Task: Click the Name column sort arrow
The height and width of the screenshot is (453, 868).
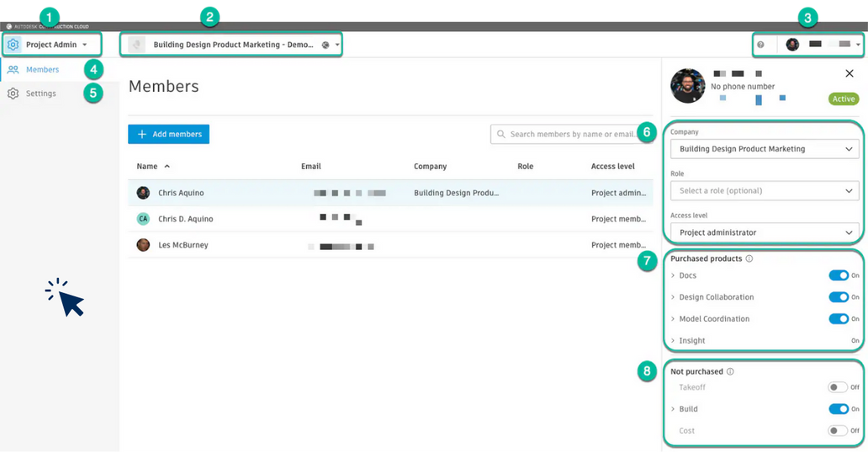Action: [x=167, y=167]
